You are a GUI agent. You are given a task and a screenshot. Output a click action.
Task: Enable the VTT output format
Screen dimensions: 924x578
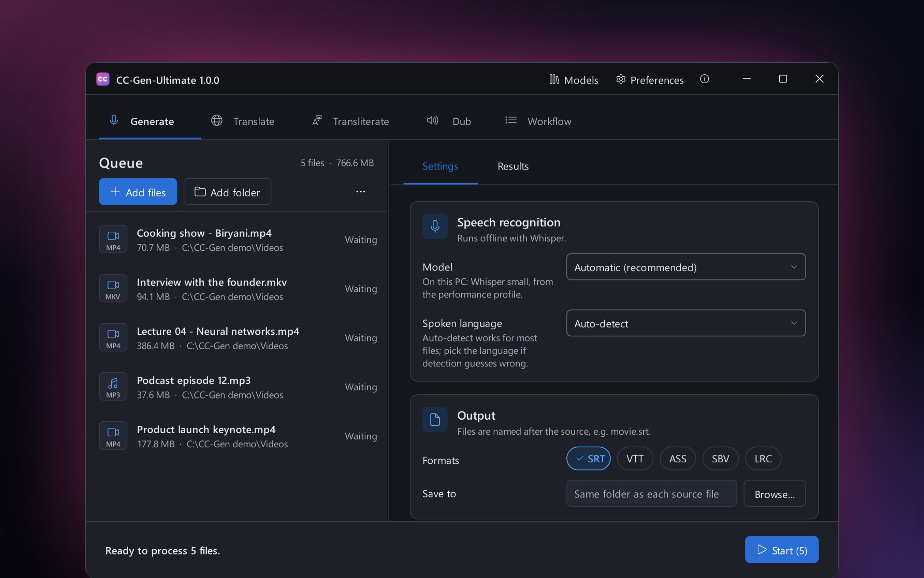[x=635, y=459]
